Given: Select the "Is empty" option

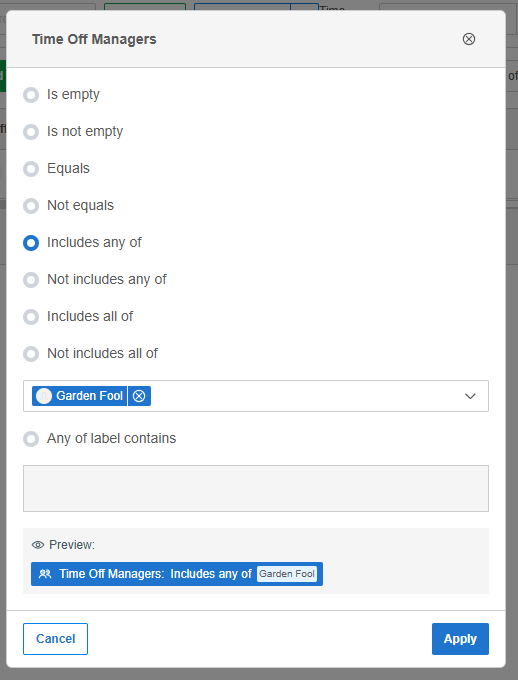Looking at the screenshot, I should coord(31,95).
